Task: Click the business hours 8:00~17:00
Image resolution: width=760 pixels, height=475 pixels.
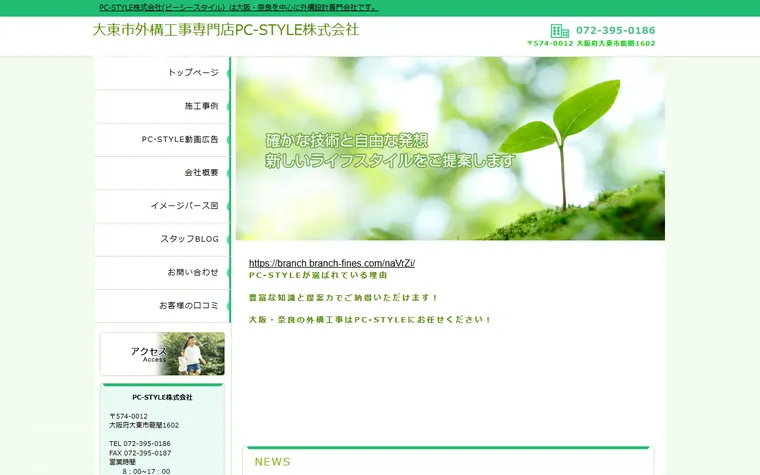Action: (x=146, y=471)
